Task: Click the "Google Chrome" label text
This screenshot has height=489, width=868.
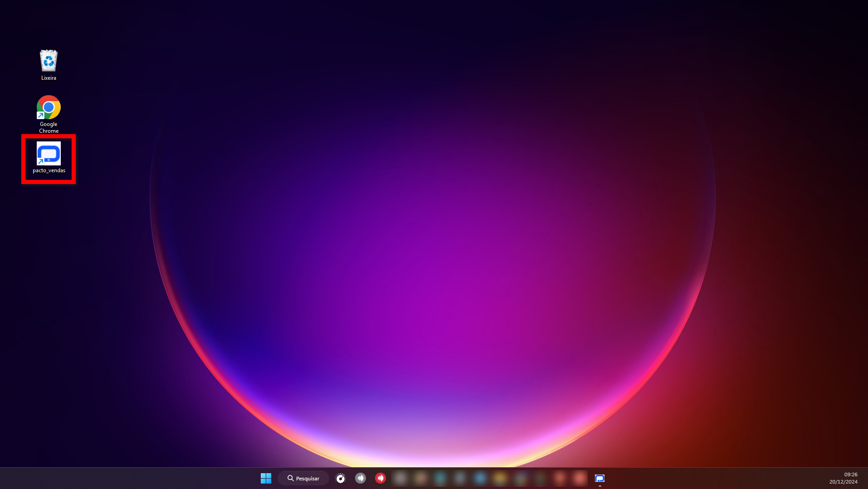Action: (49, 127)
